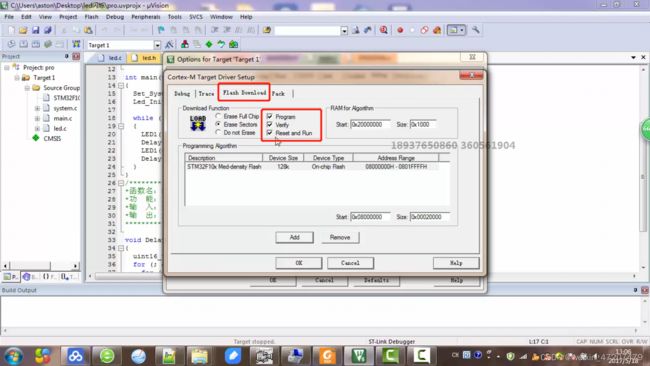
Task: Open the Peripherals menu
Action: pos(146,17)
